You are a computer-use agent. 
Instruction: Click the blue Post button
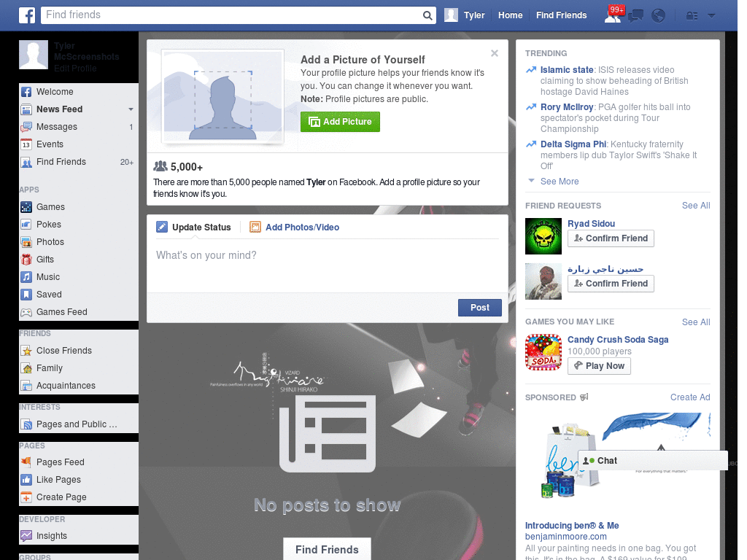480,308
